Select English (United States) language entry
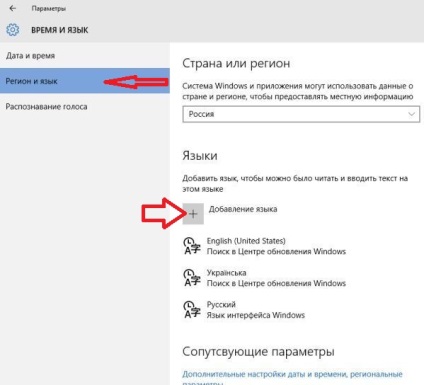424x385 pixels. (x=265, y=246)
